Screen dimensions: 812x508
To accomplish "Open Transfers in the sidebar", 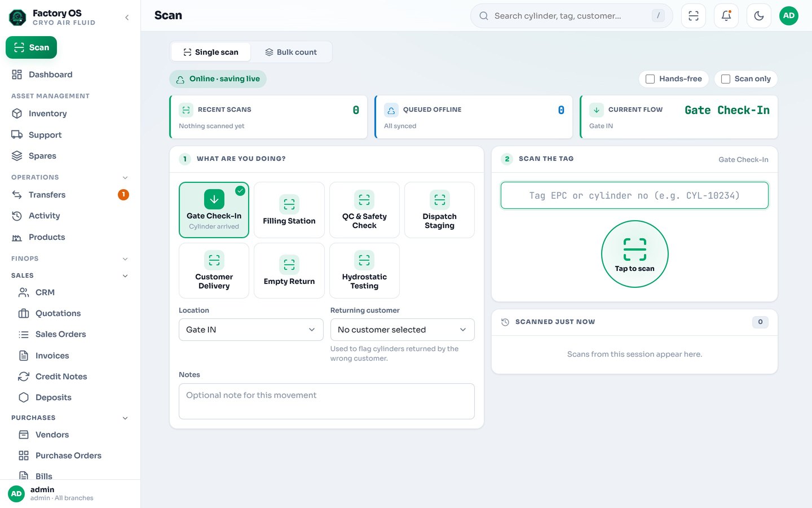I will 70,195.
